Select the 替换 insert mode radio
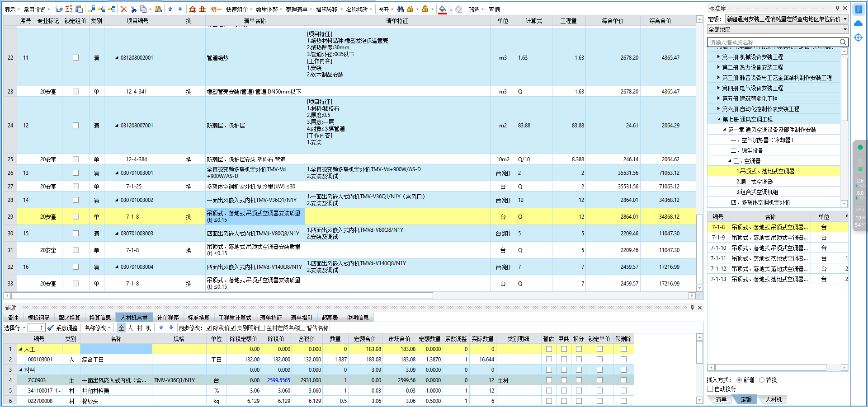868x407 pixels. click(762, 380)
